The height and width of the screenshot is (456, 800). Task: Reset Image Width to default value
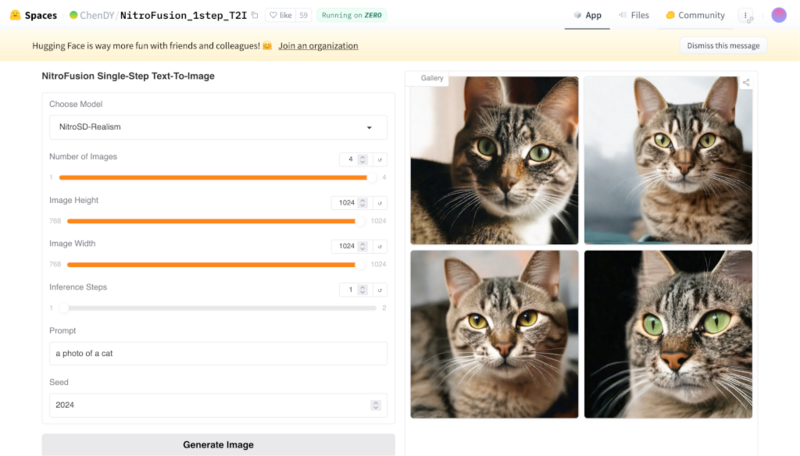[380, 246]
